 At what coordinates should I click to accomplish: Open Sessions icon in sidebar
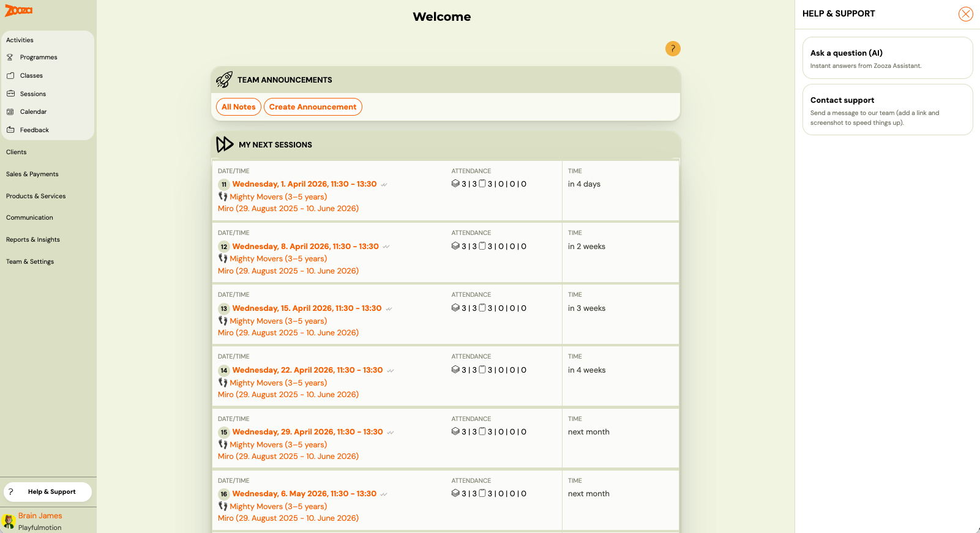[x=10, y=94]
